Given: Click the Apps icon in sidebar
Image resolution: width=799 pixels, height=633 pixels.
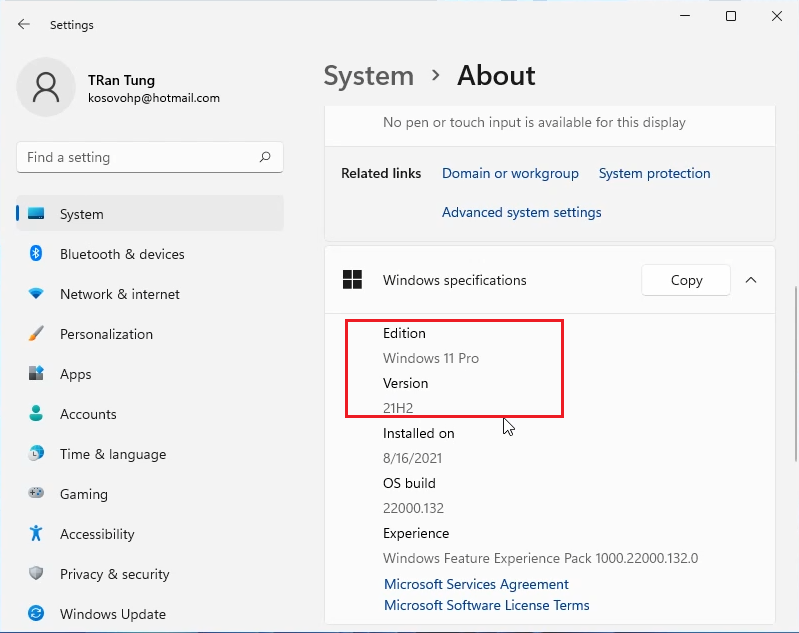Looking at the screenshot, I should [36, 373].
